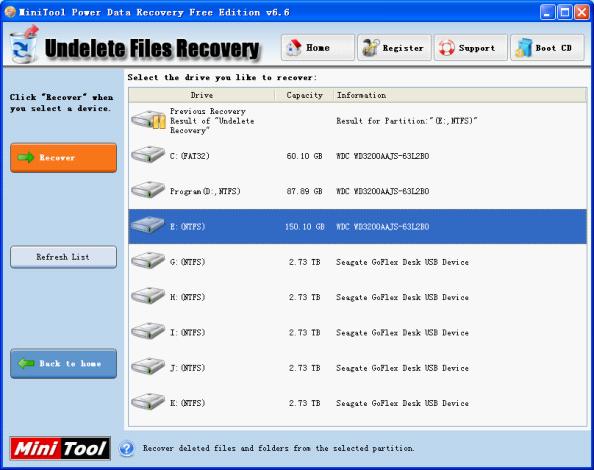Launch the Boot CD option

[x=547, y=48]
